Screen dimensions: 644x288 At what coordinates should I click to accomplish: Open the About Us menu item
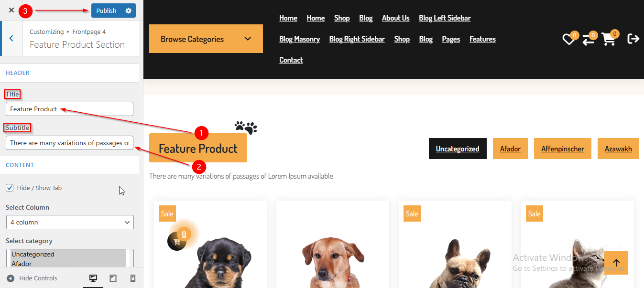tap(395, 18)
